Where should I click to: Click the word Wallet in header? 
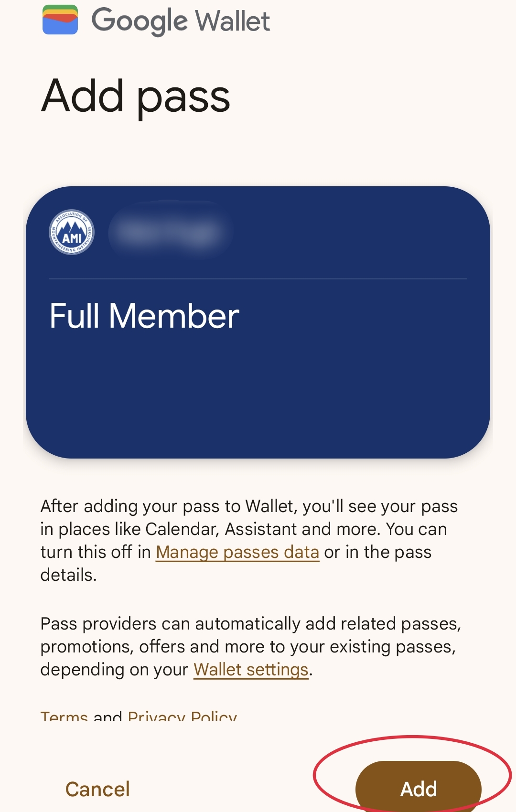point(233,21)
